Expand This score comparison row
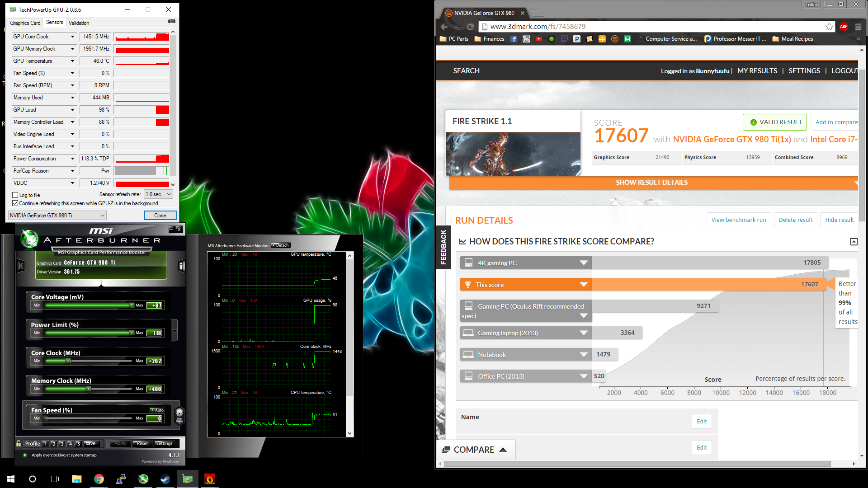 [x=584, y=285]
